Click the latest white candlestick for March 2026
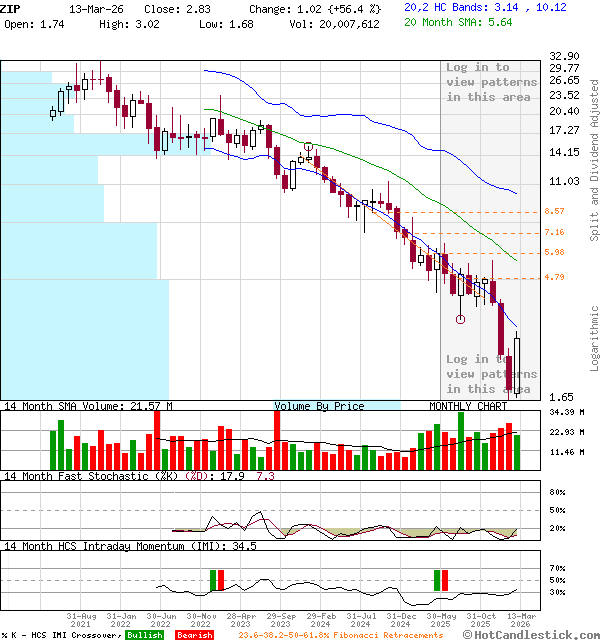The width and height of the screenshot is (600, 640). point(518,365)
